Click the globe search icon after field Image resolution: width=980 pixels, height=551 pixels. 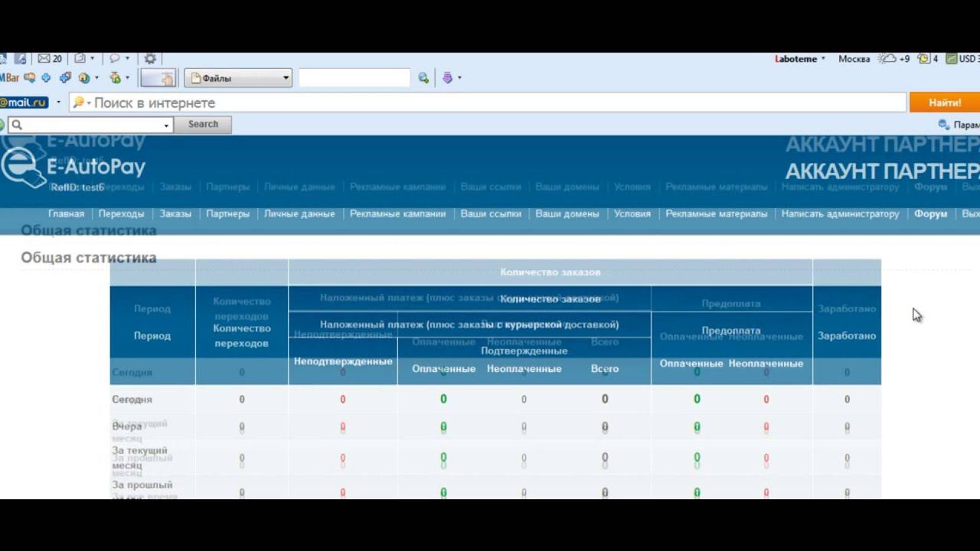423,78
